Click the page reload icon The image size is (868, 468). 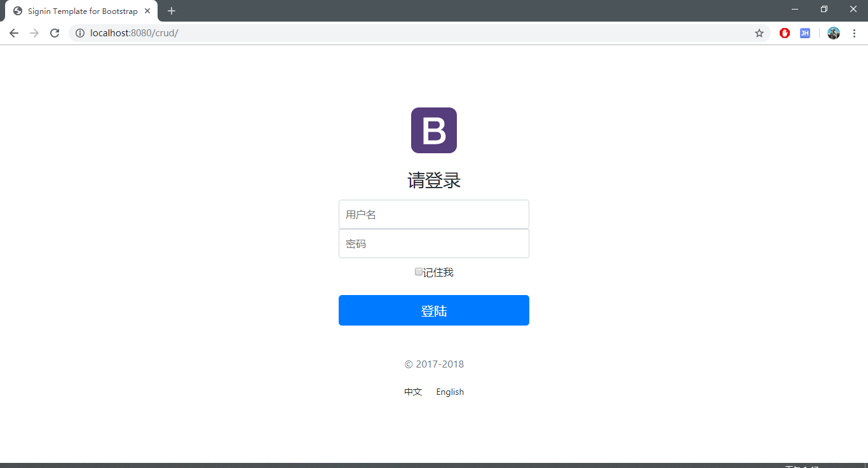point(54,32)
